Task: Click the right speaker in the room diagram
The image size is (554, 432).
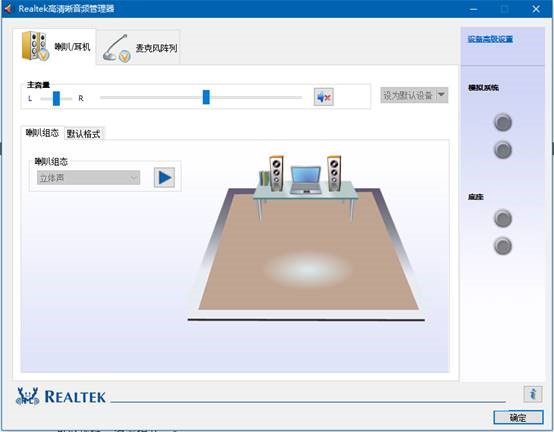Action: click(334, 173)
